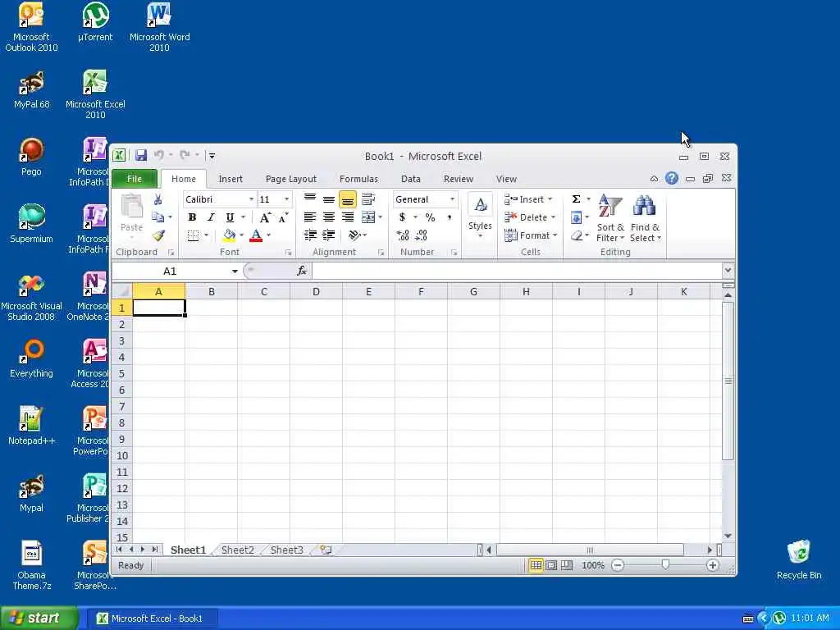
Task: Switch to the Page Layout tab
Action: (x=291, y=179)
